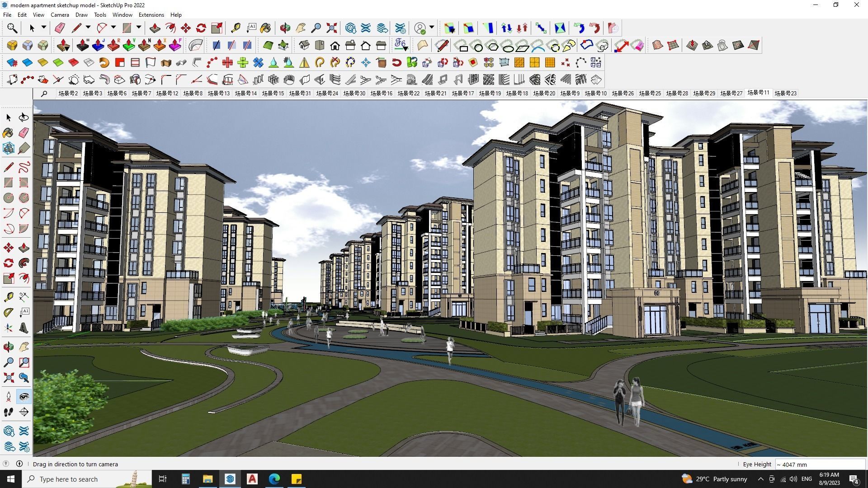868x488 pixels.
Task: Open File Explorer from the taskbar
Action: coord(208,479)
